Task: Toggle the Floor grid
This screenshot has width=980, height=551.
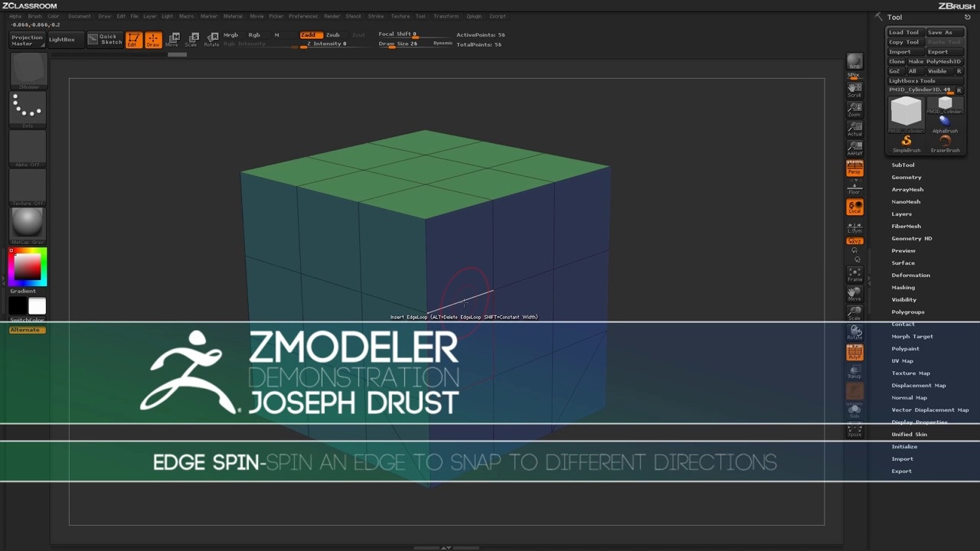Action: pyautogui.click(x=854, y=187)
